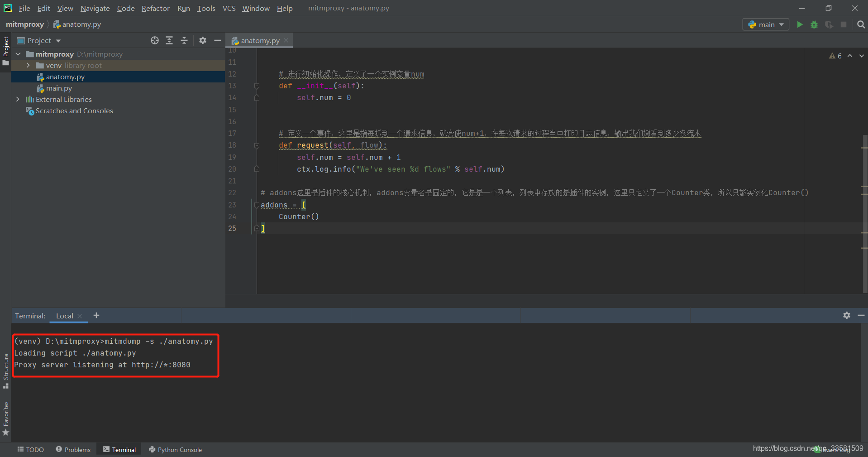This screenshot has width=868, height=457.
Task: Open the Run menu
Action: pyautogui.click(x=183, y=8)
